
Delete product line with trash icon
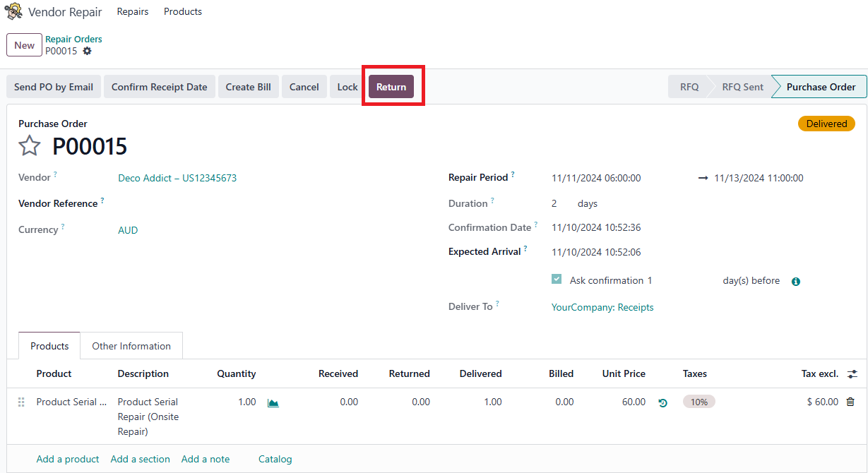point(850,402)
